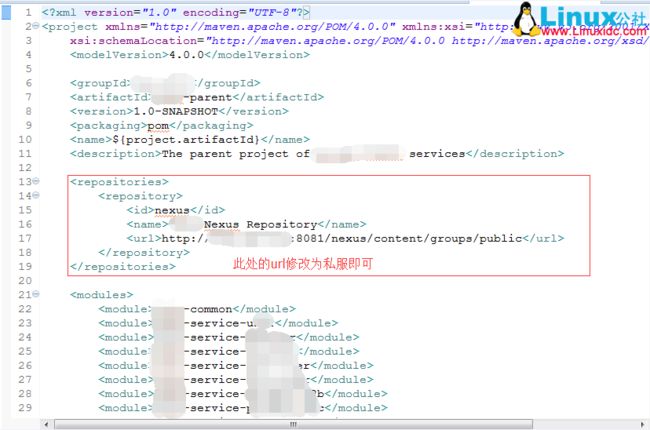
Task: Click the -common module entry on line 22
Action: pyautogui.click(x=208, y=309)
